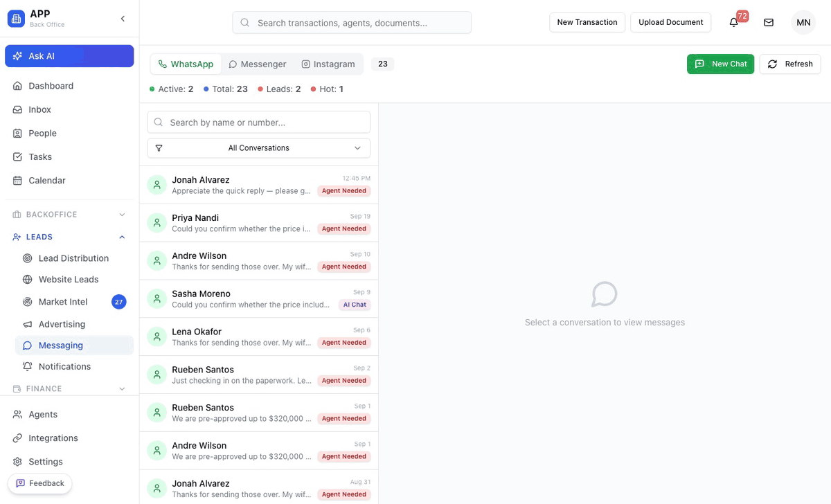Screen dimensions: 831x504
Task: Click the Upload Document button
Action: click(x=670, y=22)
